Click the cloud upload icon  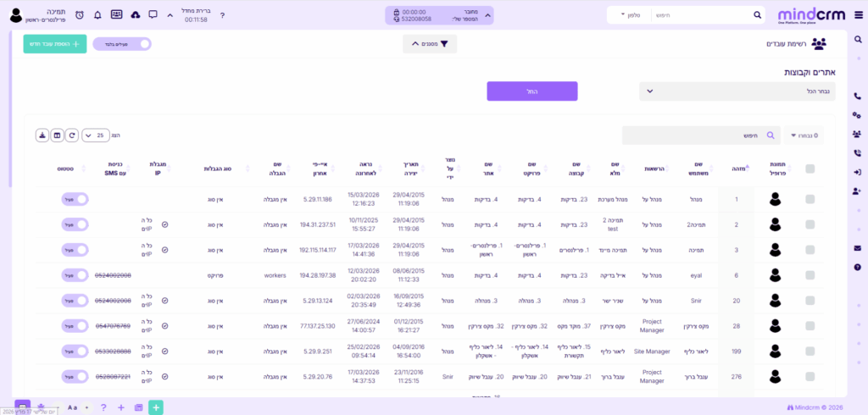(135, 14)
